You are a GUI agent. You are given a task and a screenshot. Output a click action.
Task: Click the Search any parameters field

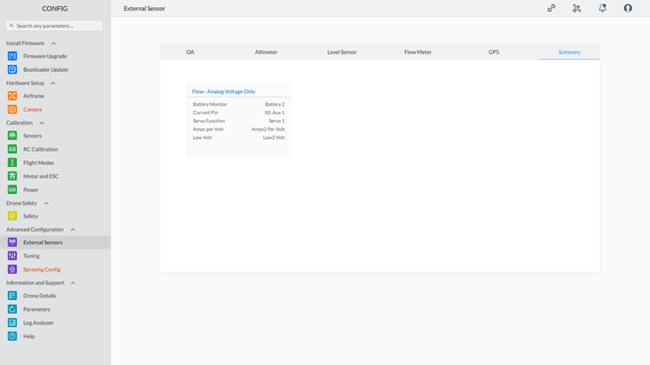point(54,26)
